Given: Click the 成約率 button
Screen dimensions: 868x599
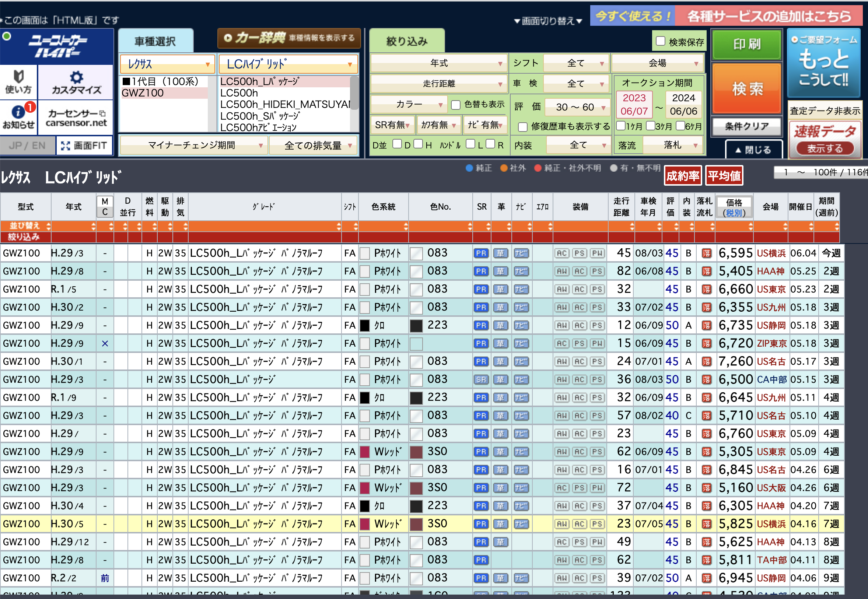Looking at the screenshot, I should (683, 176).
